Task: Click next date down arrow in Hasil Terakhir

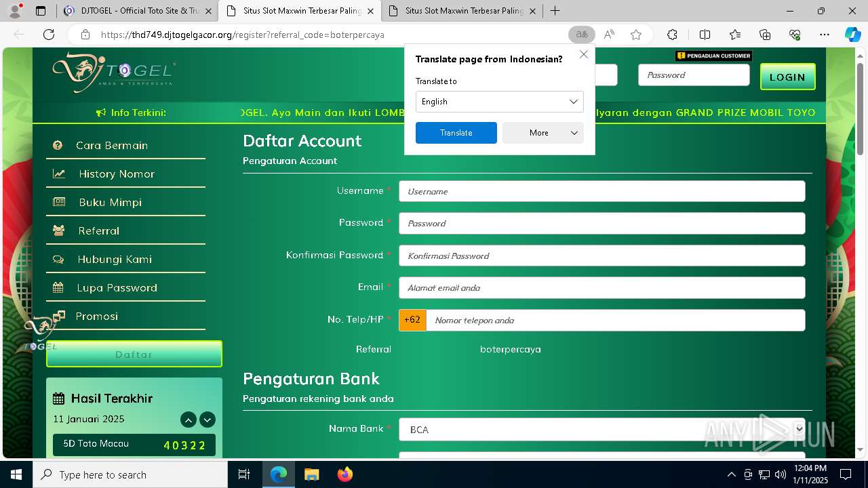Action: coord(208,420)
